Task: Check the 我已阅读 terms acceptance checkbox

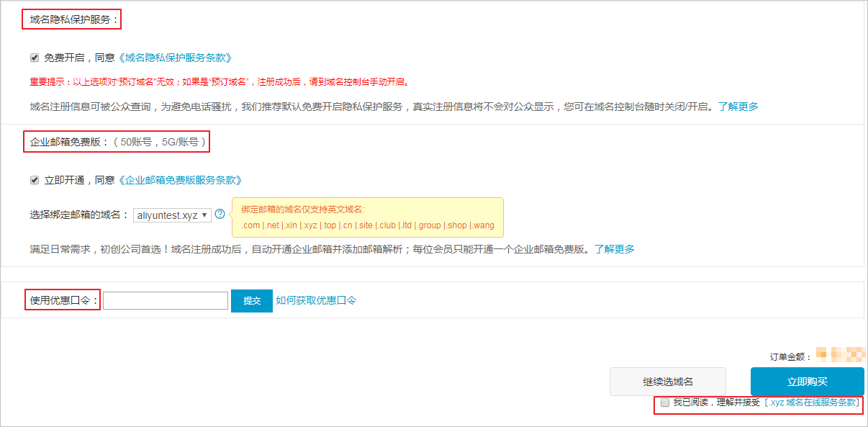Action: point(664,404)
